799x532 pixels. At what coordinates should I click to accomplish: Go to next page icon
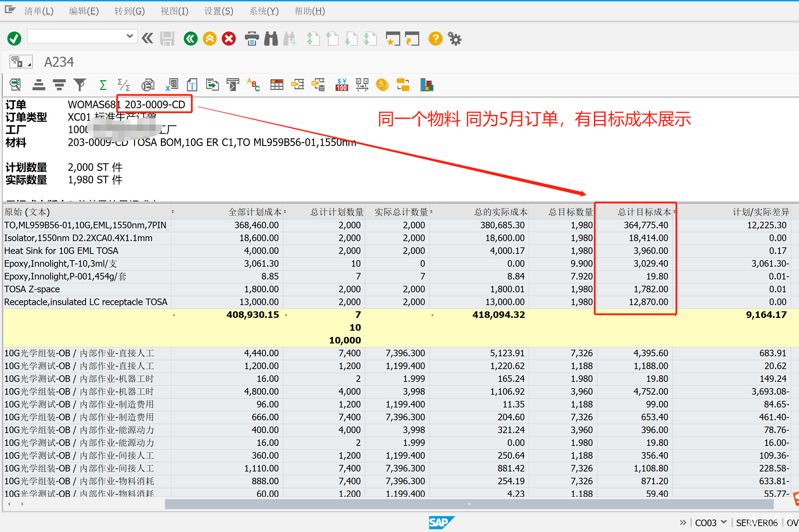pos(351,38)
